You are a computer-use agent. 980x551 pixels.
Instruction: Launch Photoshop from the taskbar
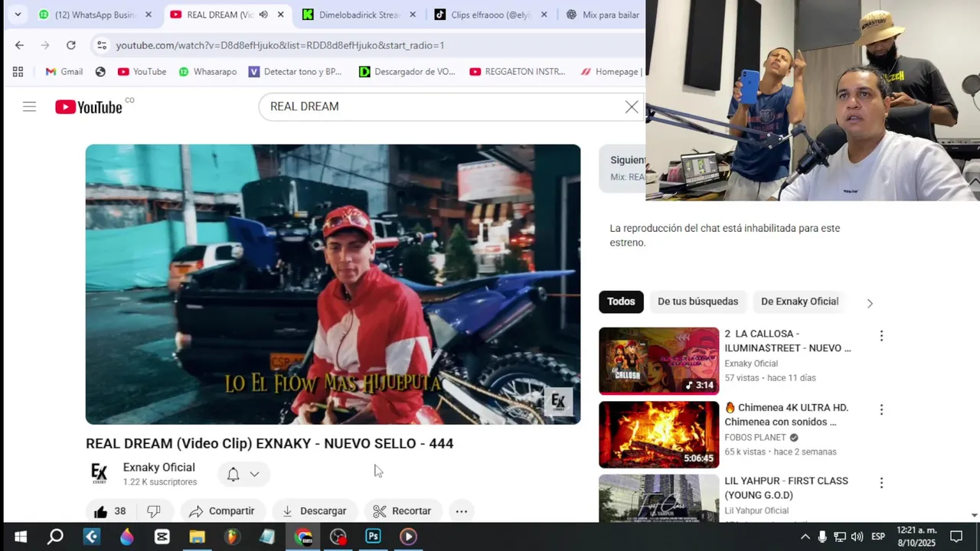point(373,536)
